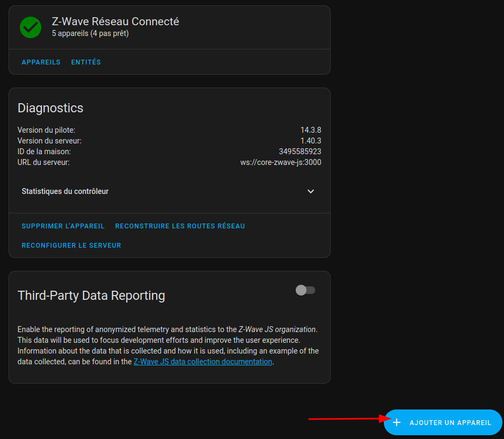Screen dimensions: 504x439
Task: Click the Z-Wave Réseau Connecté title
Action: (115, 21)
